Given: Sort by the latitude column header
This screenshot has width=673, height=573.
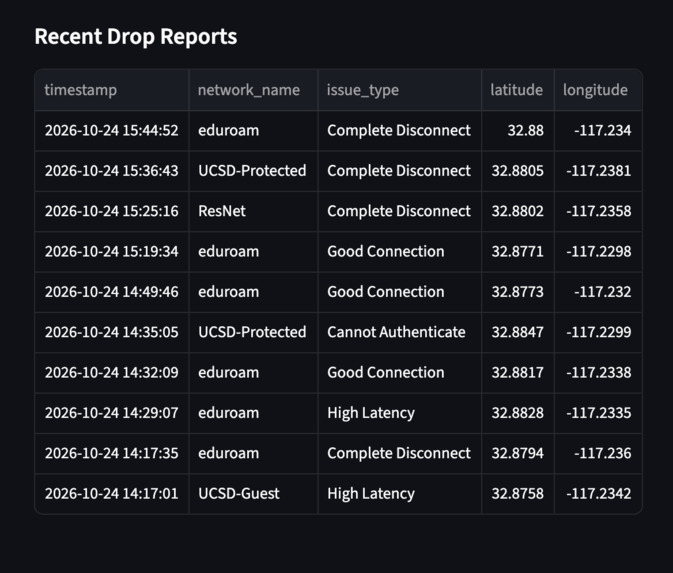Looking at the screenshot, I should (518, 90).
